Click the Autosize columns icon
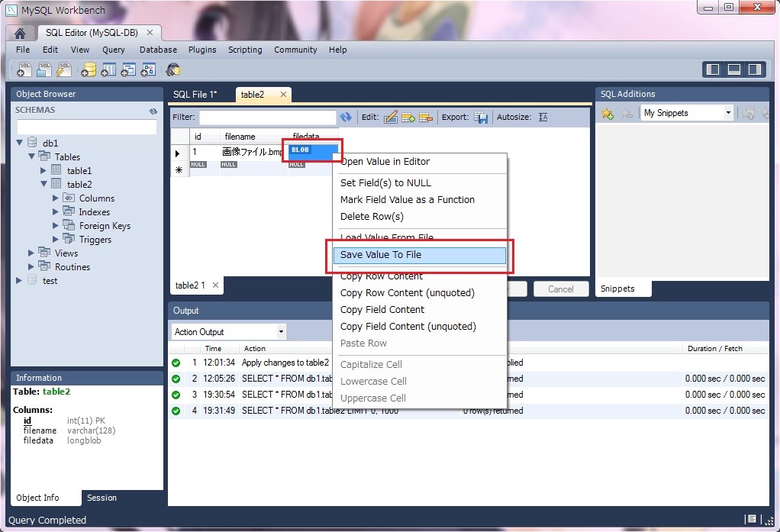The image size is (780, 532). tap(543, 118)
